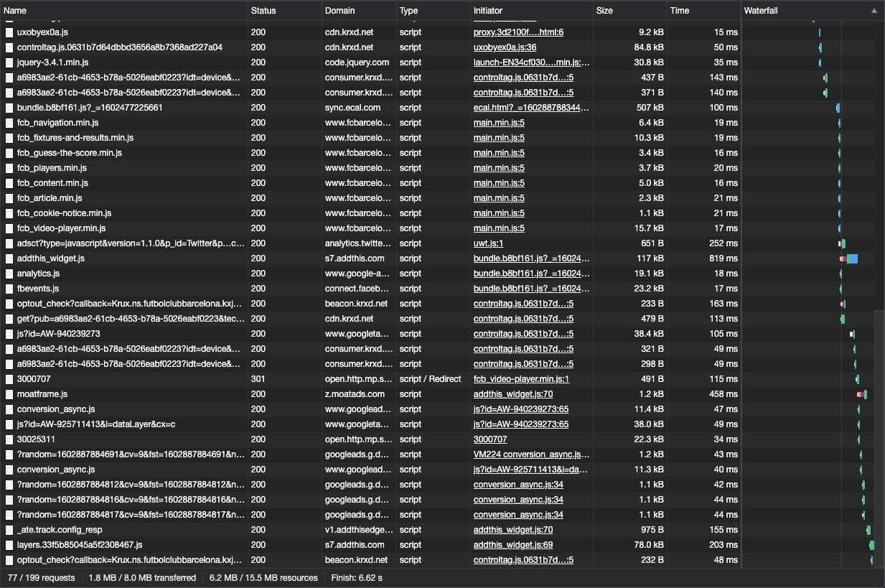Click the file icon beside moatframe.js

point(9,394)
